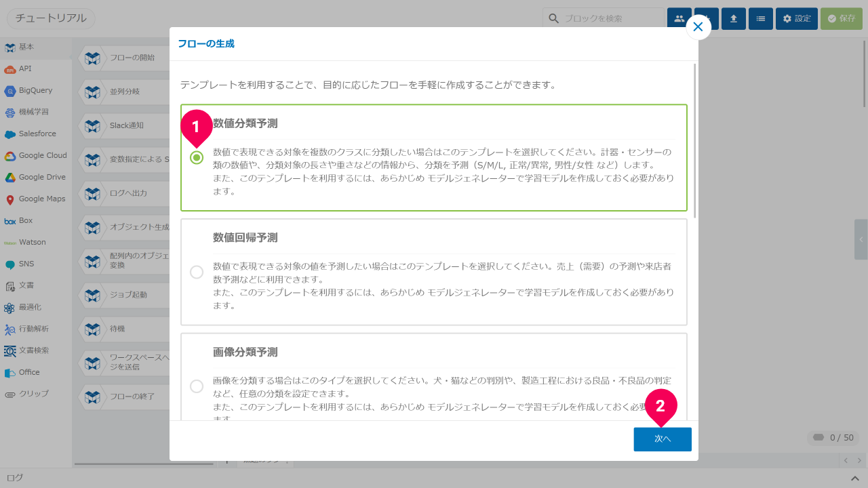Choose the 画像分類予測 template radio button
The width and height of the screenshot is (868, 488).
pos(197,386)
